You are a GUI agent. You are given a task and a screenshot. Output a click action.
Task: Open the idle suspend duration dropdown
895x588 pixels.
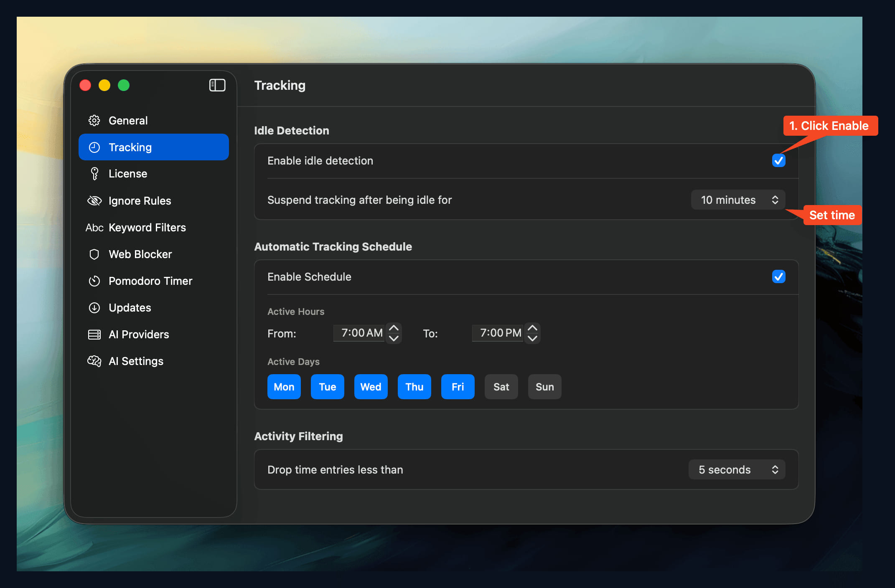(x=737, y=200)
